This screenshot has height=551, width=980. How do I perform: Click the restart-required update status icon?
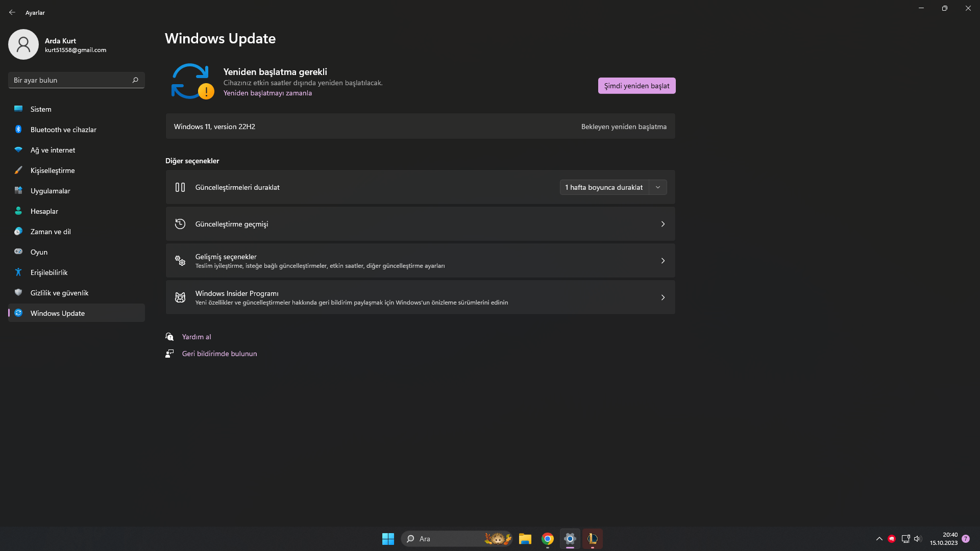coord(192,81)
